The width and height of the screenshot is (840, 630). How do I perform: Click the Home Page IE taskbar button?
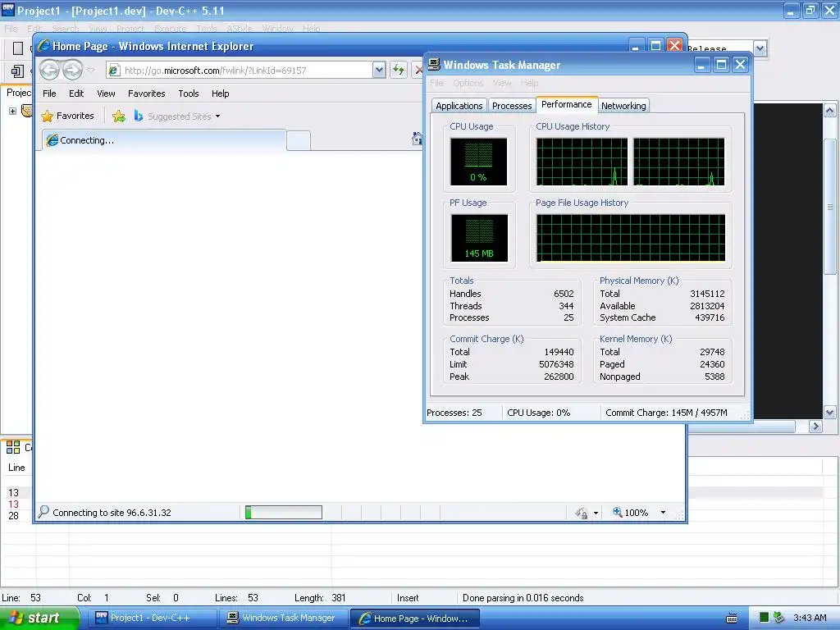[414, 619]
